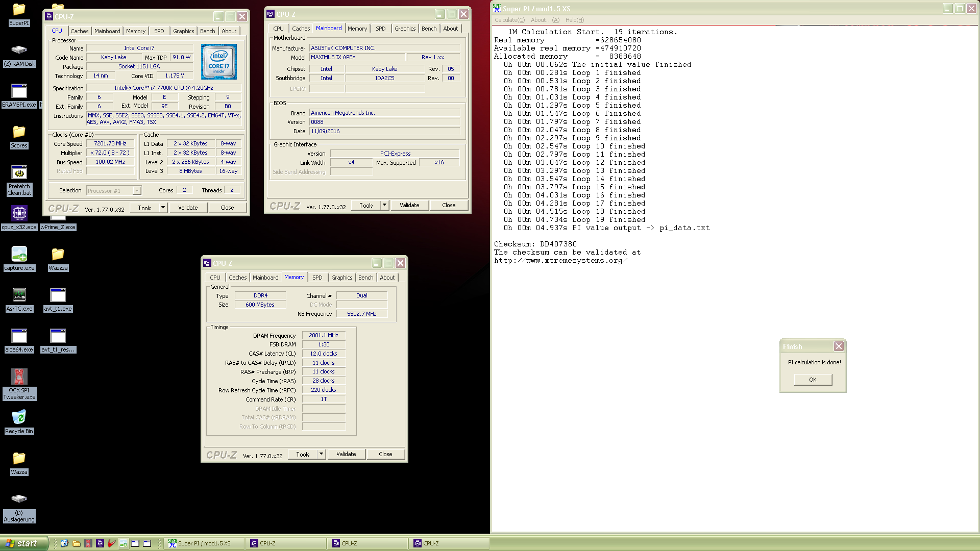Select OCX SPI Tweaker.exe icon
This screenshot has width=980, height=551.
(x=19, y=385)
